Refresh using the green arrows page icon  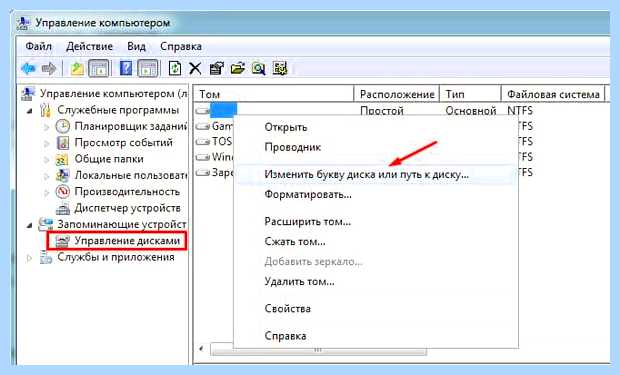(175, 68)
